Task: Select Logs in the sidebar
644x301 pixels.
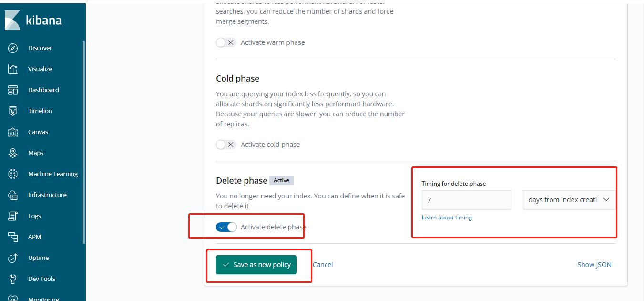Action: point(35,216)
